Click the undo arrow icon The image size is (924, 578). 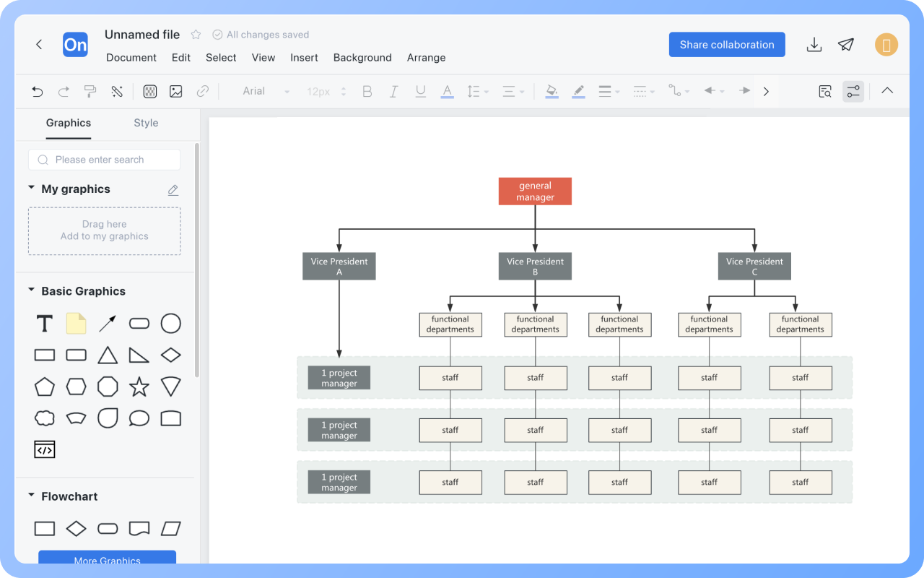click(x=38, y=91)
